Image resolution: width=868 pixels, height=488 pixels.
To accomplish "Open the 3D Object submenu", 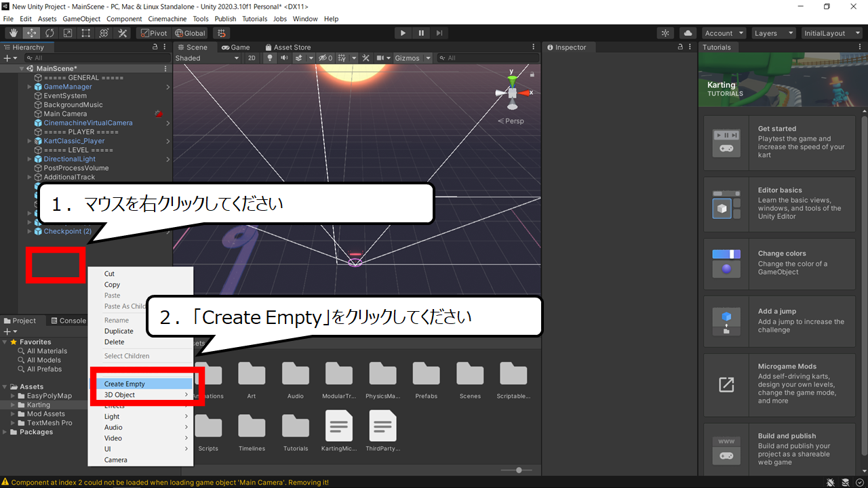I will click(141, 394).
